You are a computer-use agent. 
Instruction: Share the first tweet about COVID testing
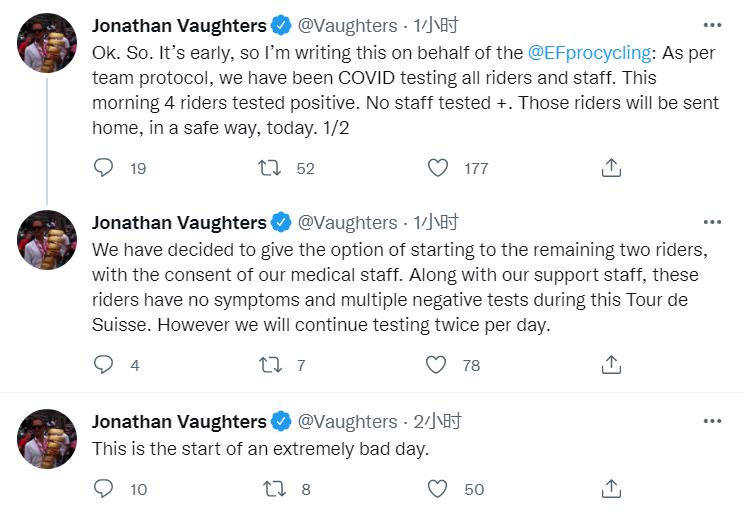(x=611, y=168)
